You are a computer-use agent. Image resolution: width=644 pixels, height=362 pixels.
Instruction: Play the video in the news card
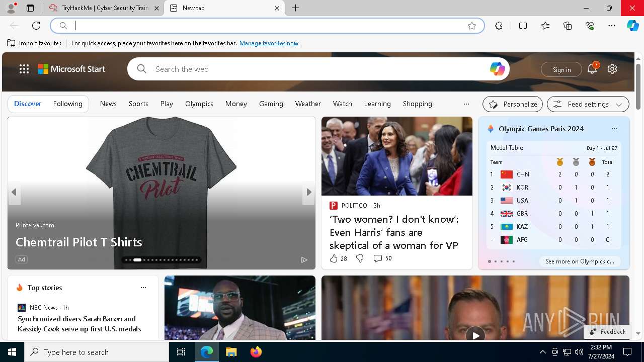(x=475, y=335)
